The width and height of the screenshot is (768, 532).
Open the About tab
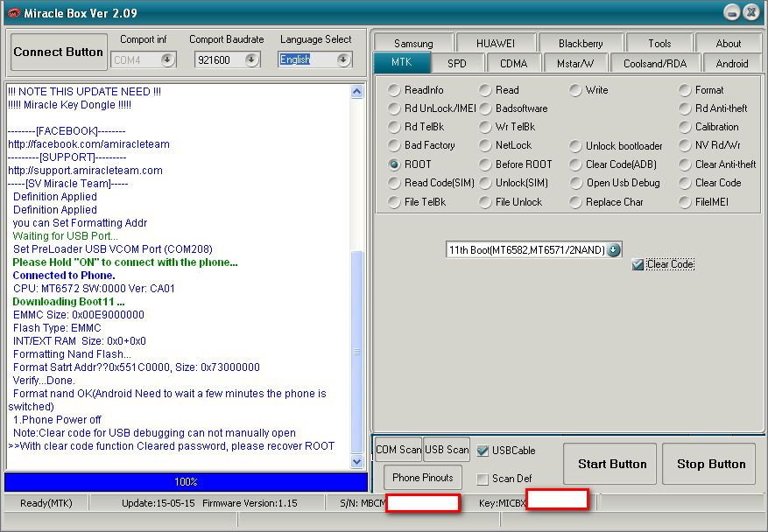pos(729,44)
